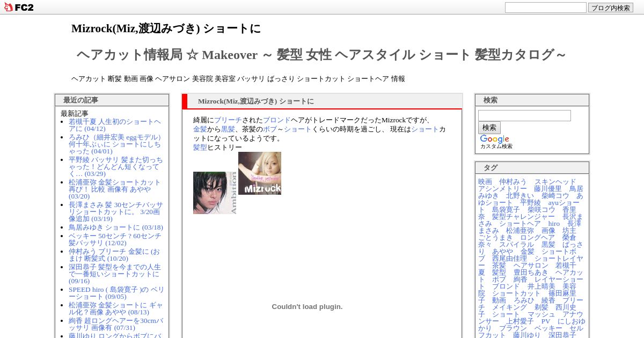Select the 西尾由佳理 tag
The height and width of the screenshot is (338, 644).
pyautogui.click(x=509, y=259)
